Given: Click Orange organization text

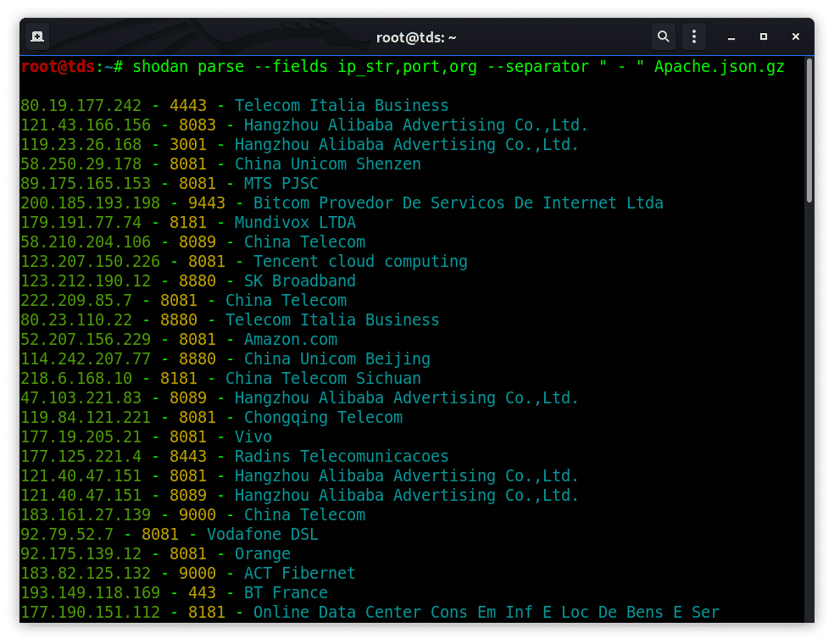Looking at the screenshot, I should (263, 554).
